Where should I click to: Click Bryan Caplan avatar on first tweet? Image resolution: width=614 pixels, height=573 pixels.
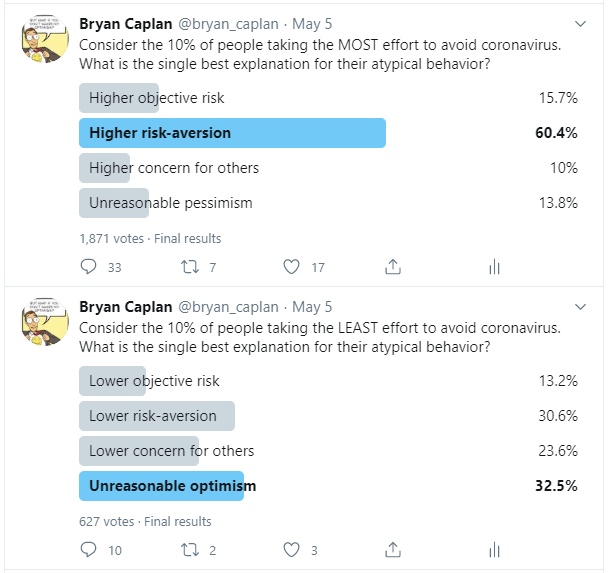(x=45, y=39)
